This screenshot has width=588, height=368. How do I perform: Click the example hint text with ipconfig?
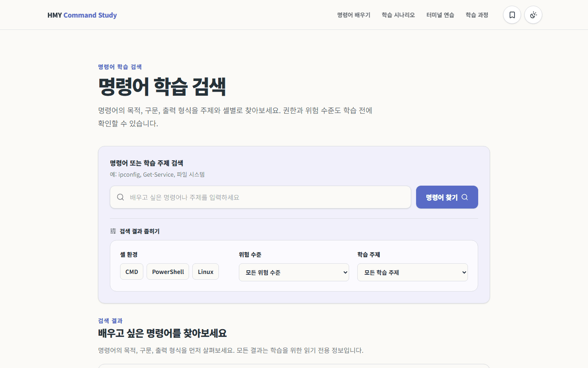tap(157, 174)
